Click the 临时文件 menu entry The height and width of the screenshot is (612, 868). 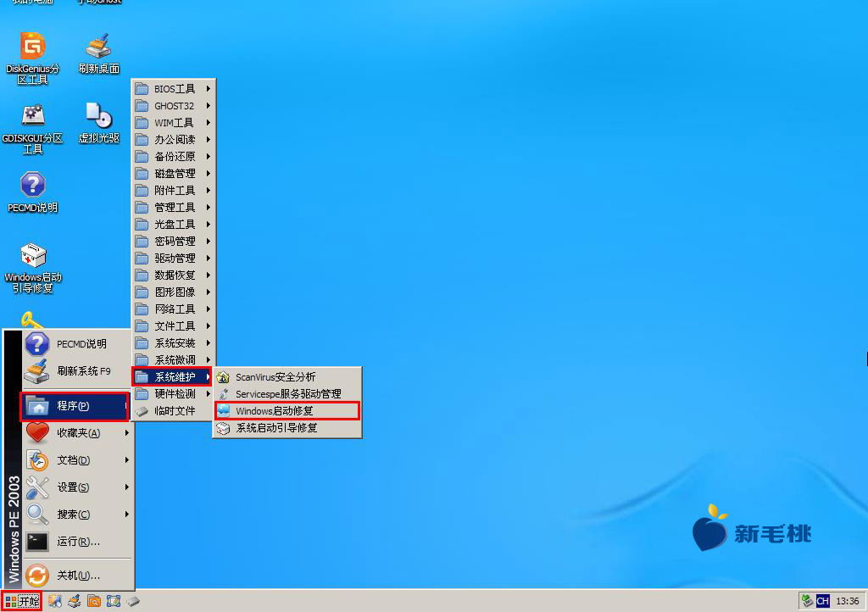pos(173,411)
